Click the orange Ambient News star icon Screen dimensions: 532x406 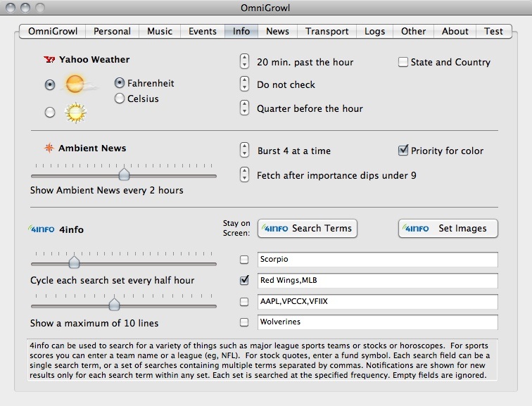coord(49,148)
